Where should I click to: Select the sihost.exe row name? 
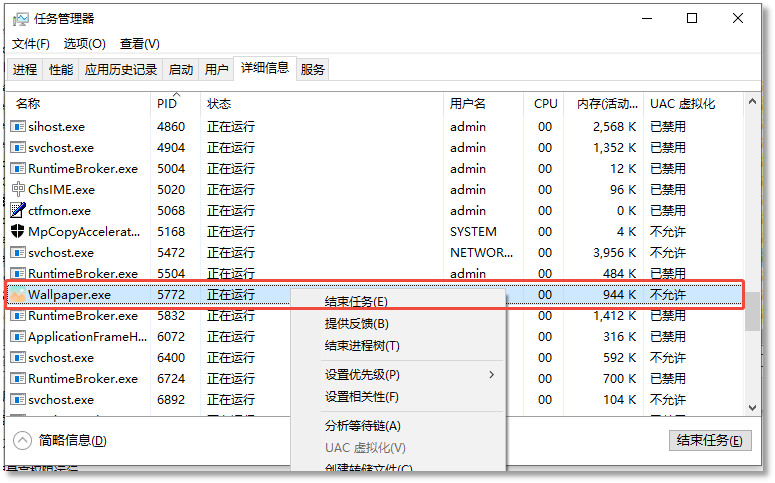56,127
